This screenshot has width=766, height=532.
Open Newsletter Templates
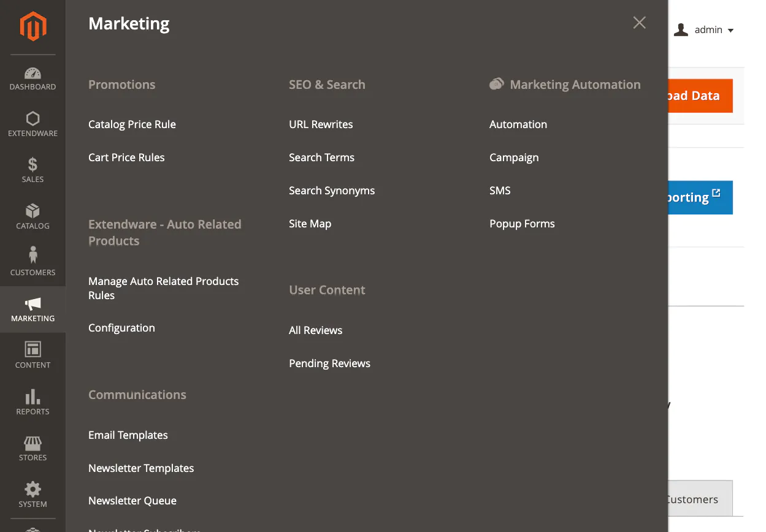(141, 468)
